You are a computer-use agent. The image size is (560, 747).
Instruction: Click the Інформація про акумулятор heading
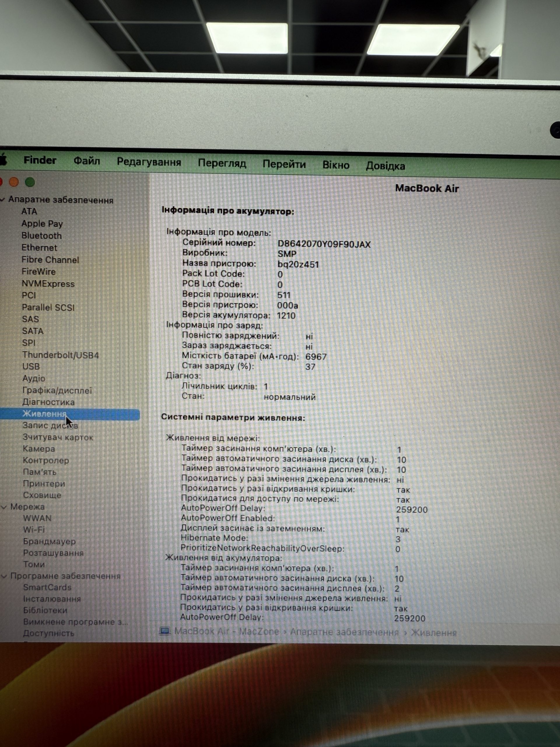click(x=228, y=211)
